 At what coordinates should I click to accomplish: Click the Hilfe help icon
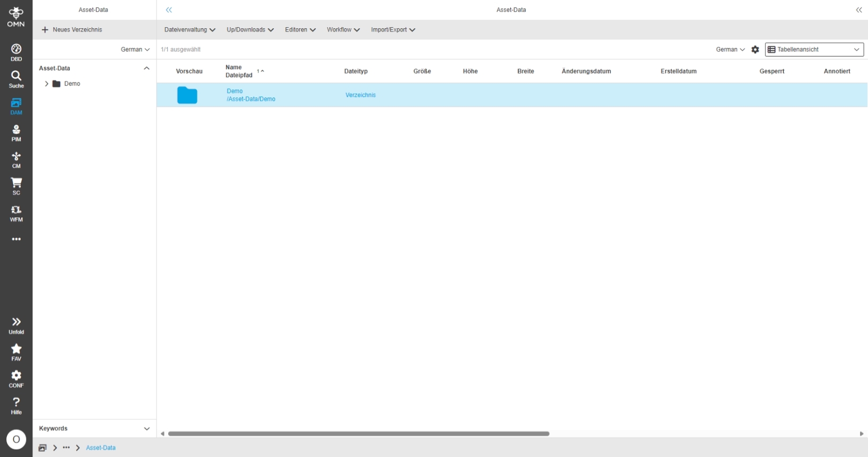[x=16, y=405]
